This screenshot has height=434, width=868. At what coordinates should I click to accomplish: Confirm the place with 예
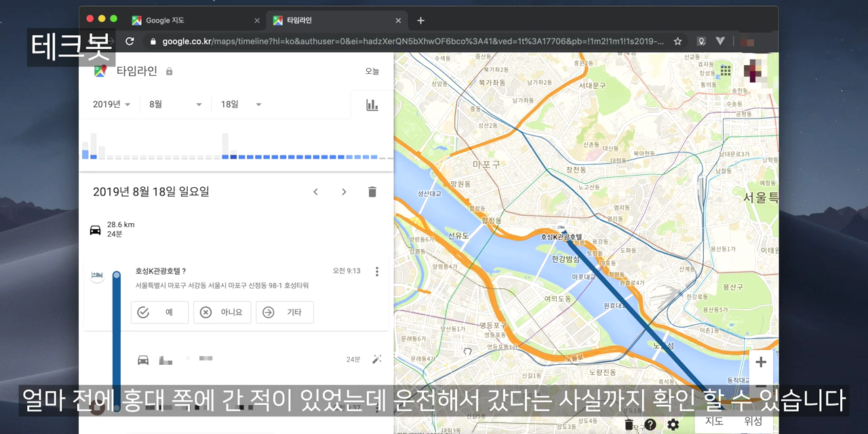(159, 312)
